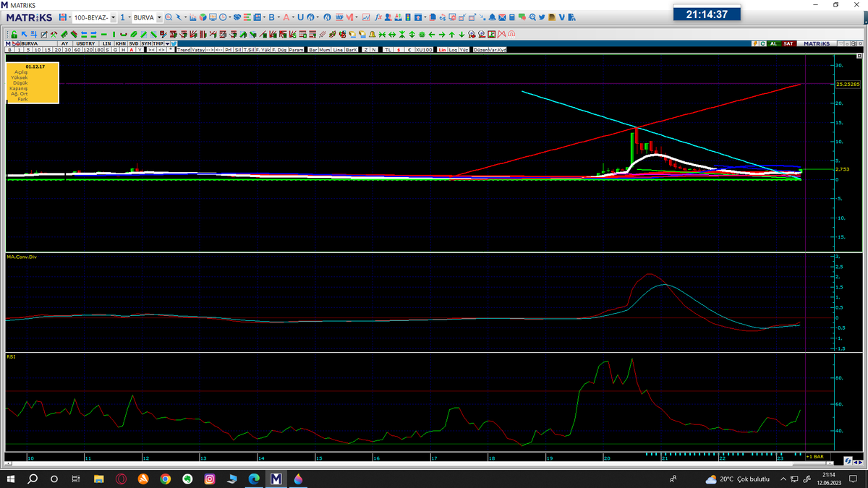Click the KHN tab in chart header
Screen dimensions: 868x488
[x=121, y=43]
